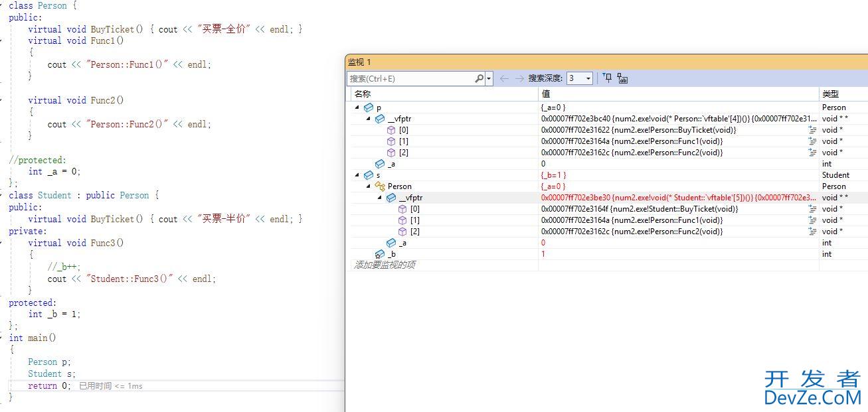The image size is (868, 412).
Task: Click the code line 'class Person {'
Action: pos(43,5)
